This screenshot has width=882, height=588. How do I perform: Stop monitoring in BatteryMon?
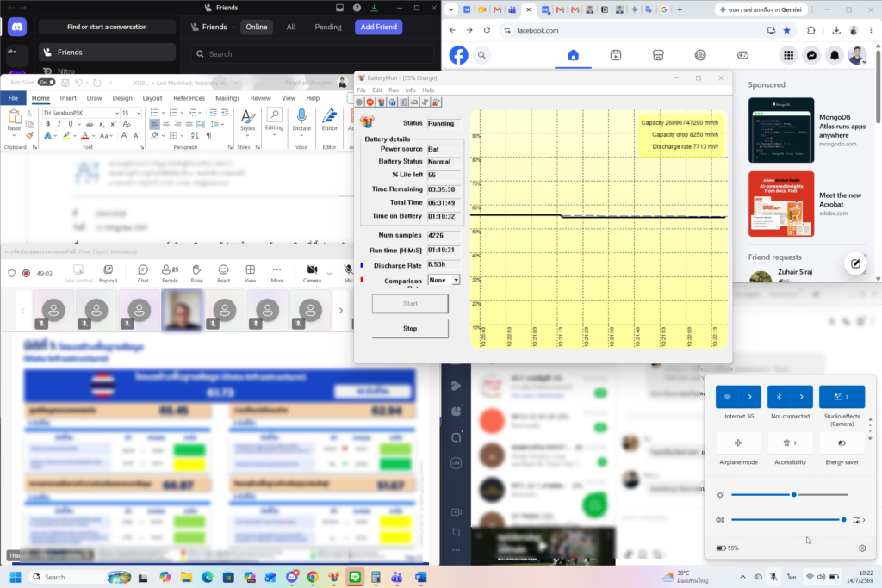(x=410, y=328)
